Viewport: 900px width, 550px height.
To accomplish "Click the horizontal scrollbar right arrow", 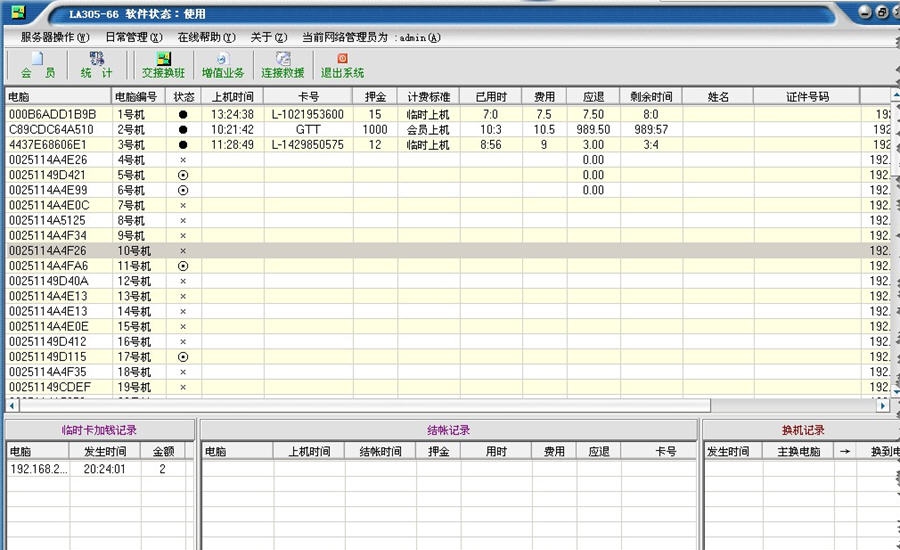I will click(883, 405).
